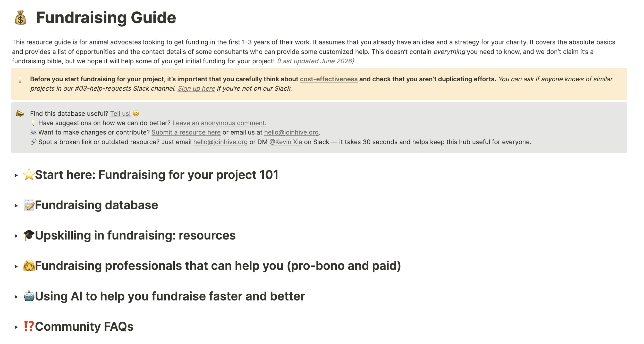Expand the Fundraising database toggle arrow
The height and width of the screenshot is (344, 644).
(16, 206)
